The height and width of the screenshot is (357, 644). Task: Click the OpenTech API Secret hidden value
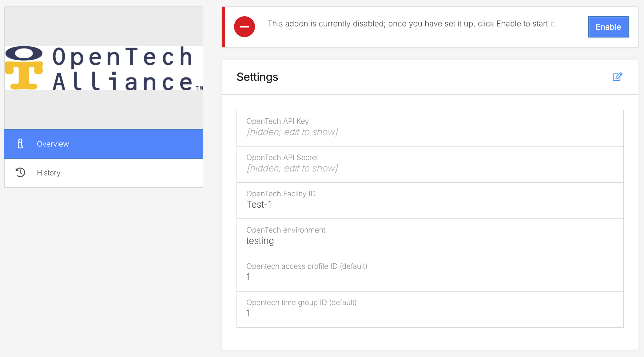292,168
